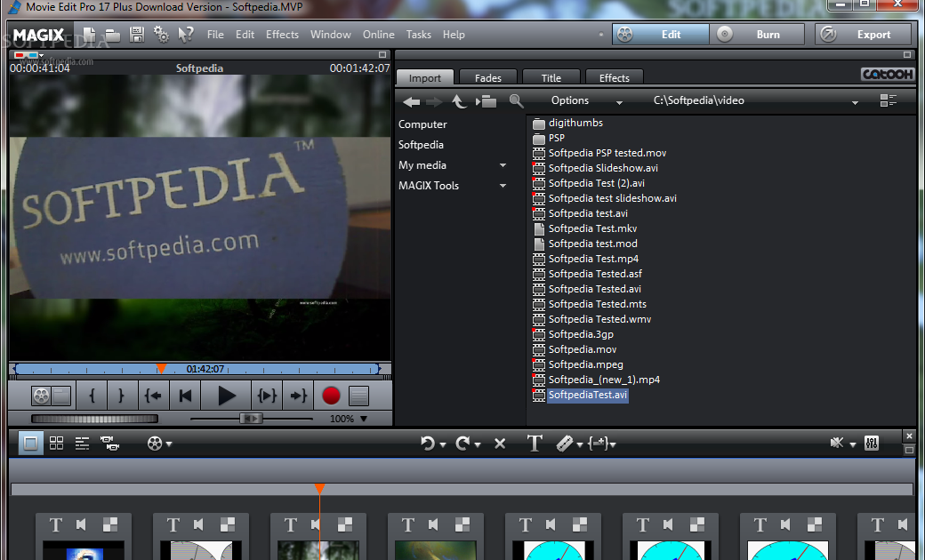Image resolution: width=925 pixels, height=560 pixels.
Task: Open the Export screen
Action: pos(863,35)
